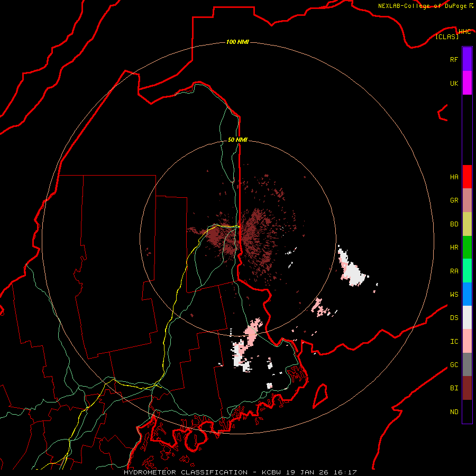Select the BD yellow legend block
The height and width of the screenshot is (476, 476).
point(467,224)
